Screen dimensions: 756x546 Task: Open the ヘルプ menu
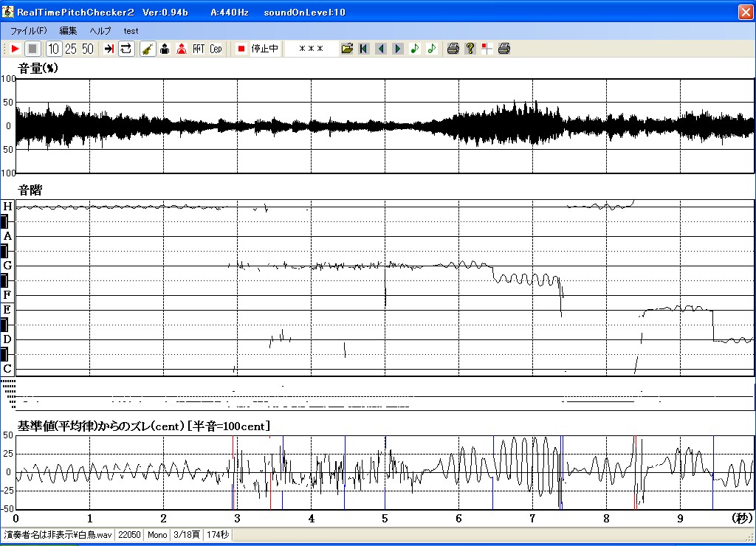[100, 31]
